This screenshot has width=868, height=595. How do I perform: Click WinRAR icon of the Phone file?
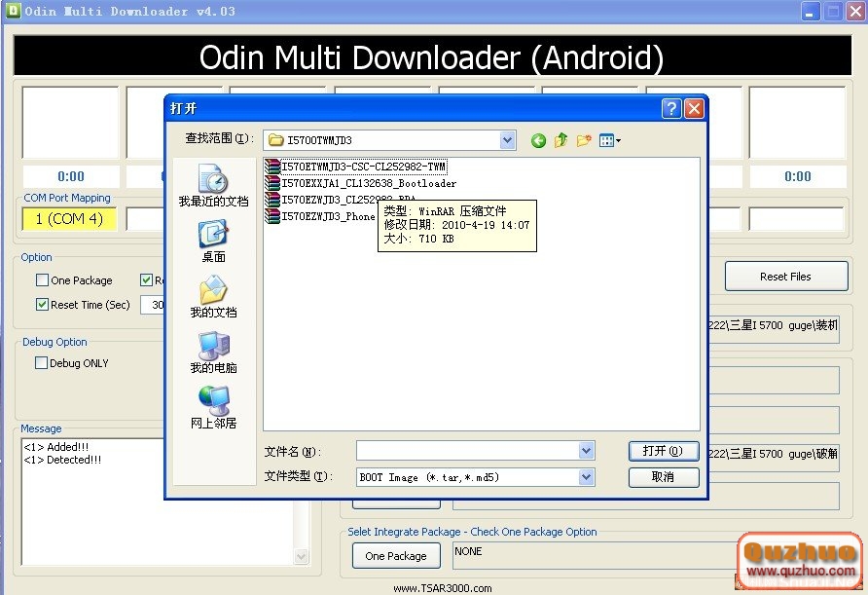point(271,216)
